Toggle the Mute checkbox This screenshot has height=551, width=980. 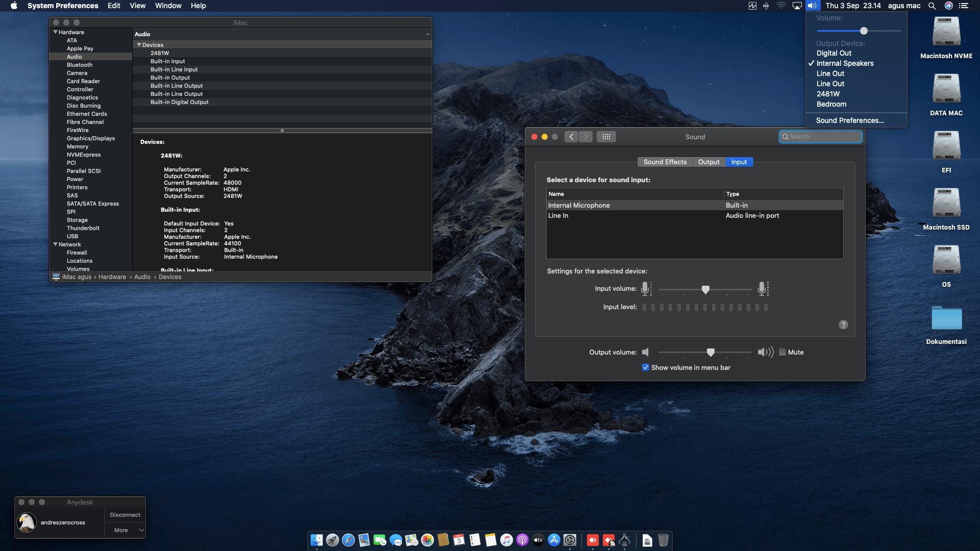pyautogui.click(x=782, y=352)
